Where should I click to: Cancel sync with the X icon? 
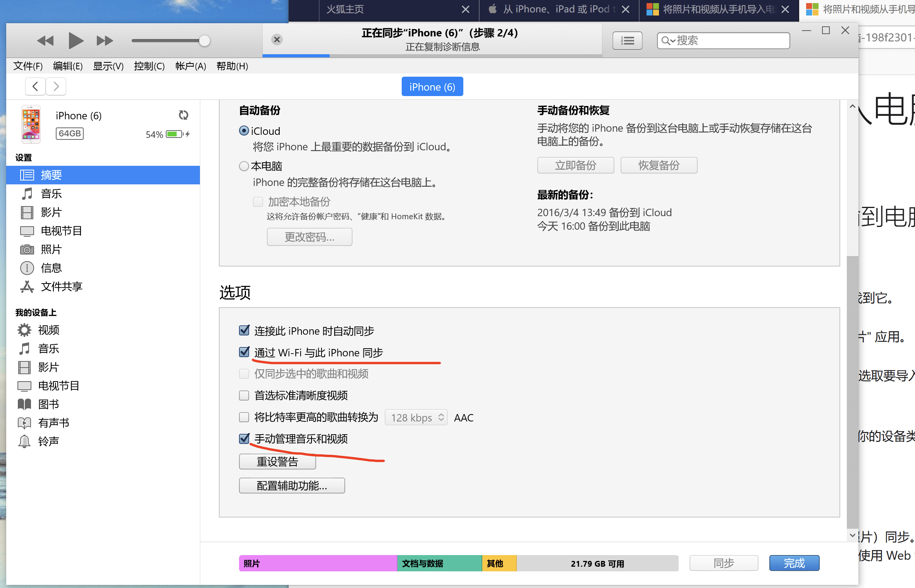pyautogui.click(x=277, y=40)
